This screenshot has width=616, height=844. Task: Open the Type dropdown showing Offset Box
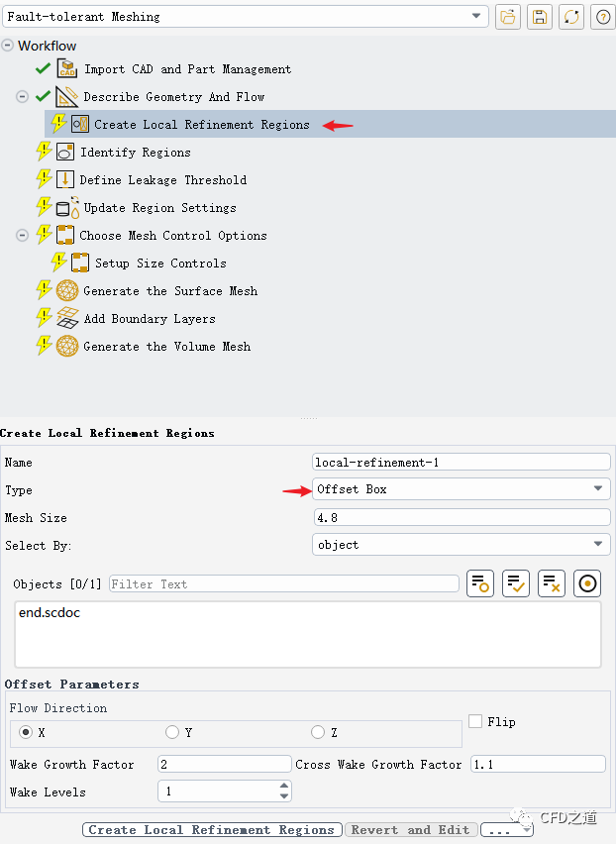[x=598, y=488]
